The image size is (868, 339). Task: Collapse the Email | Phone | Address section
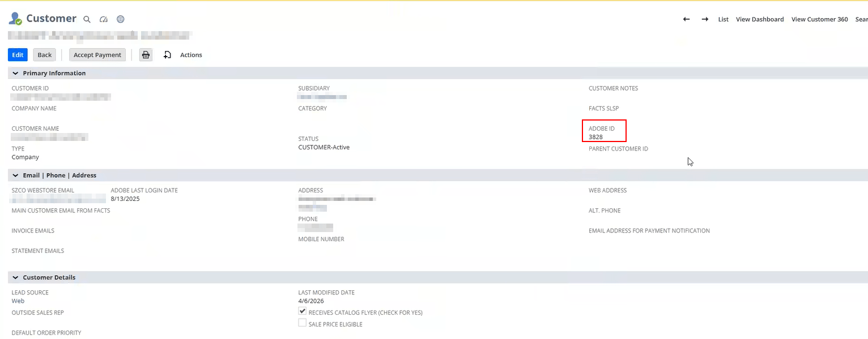15,175
